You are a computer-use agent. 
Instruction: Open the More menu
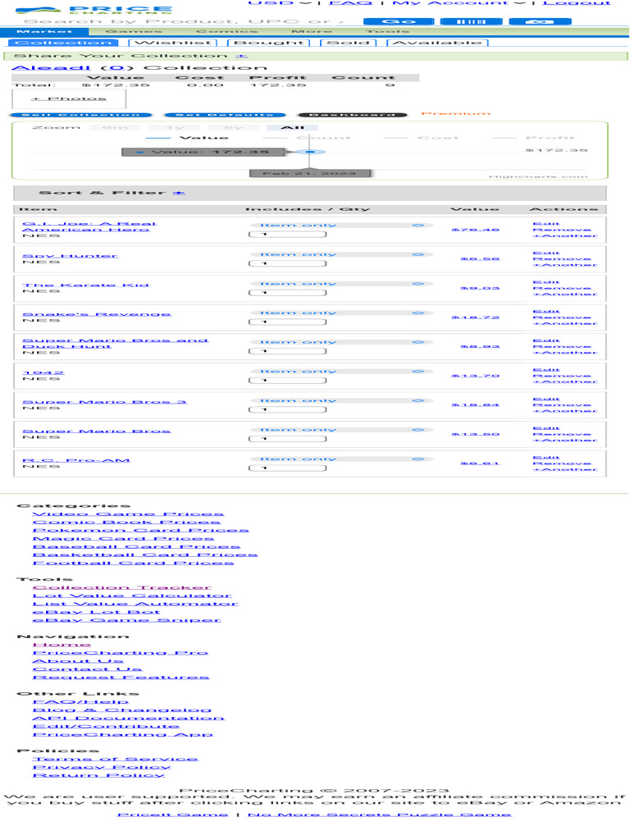coord(312,31)
